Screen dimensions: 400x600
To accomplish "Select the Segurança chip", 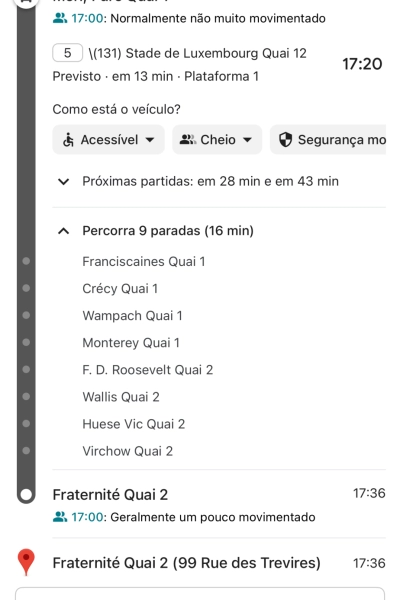I will pyautogui.click(x=328, y=140).
